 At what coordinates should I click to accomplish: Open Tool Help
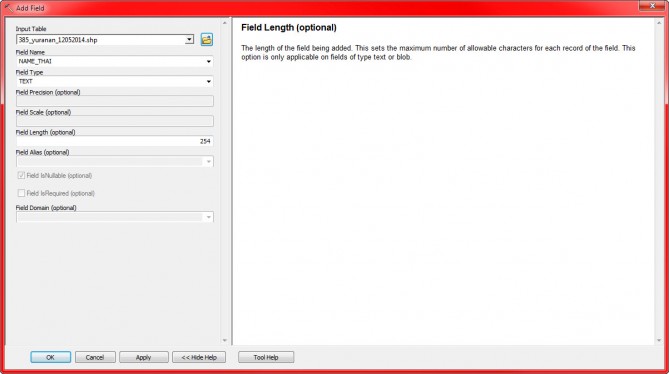click(266, 357)
